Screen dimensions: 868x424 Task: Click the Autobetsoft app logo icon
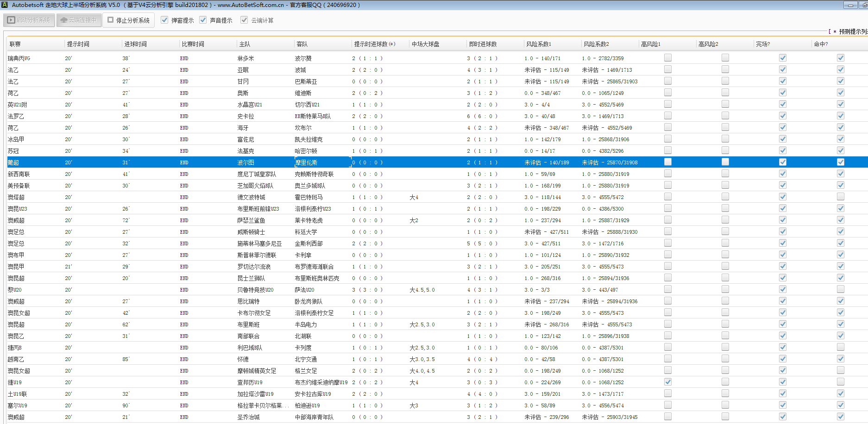5,5
